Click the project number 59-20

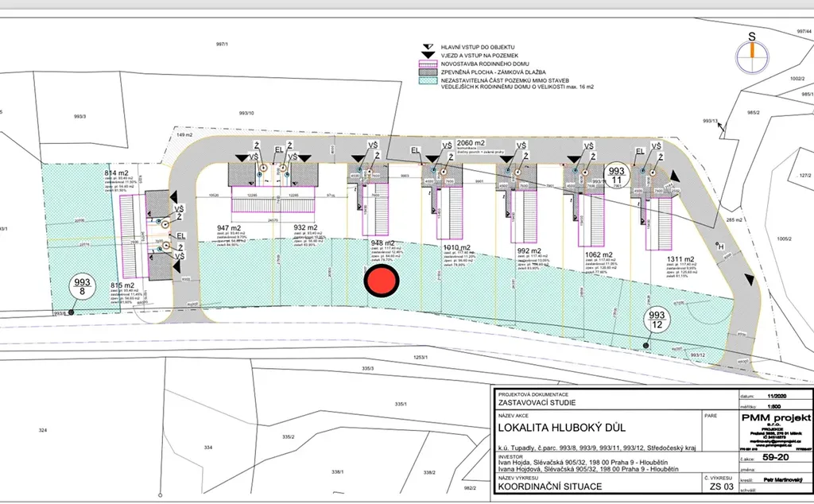pyautogui.click(x=776, y=459)
